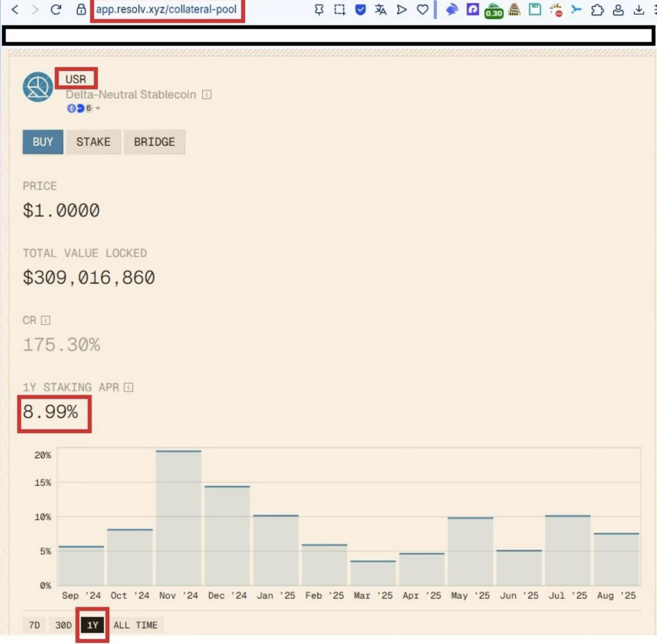657x644 pixels.
Task: Select the ALL TIME chart range
Action: tap(136, 625)
